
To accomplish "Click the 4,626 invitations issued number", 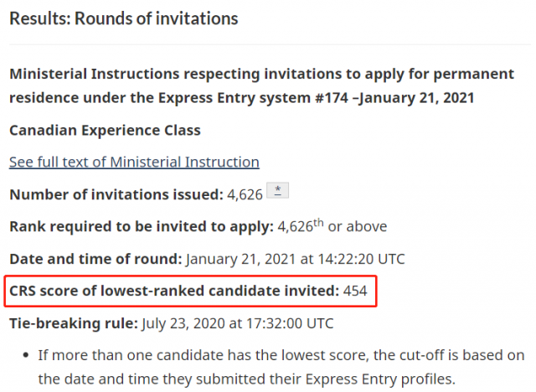I will [245, 195].
